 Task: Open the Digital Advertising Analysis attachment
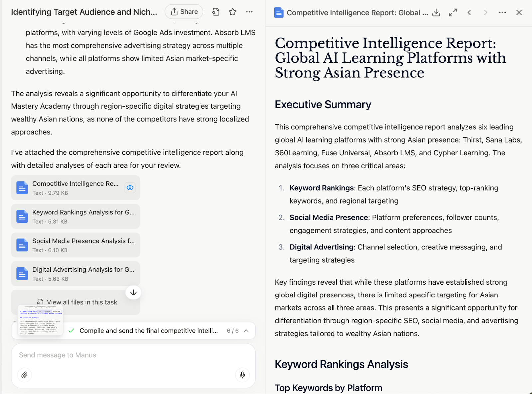pyautogui.click(x=75, y=274)
